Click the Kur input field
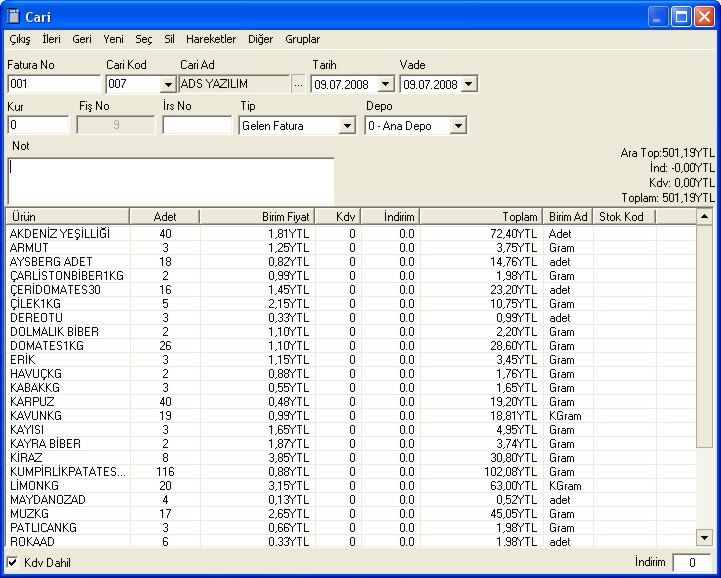The width and height of the screenshot is (721, 578). 38,125
